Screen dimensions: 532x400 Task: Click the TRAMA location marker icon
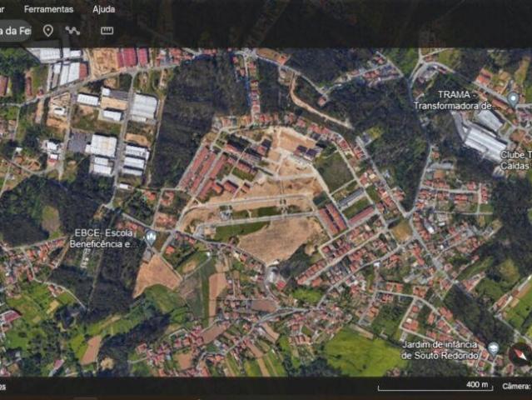tap(513, 98)
